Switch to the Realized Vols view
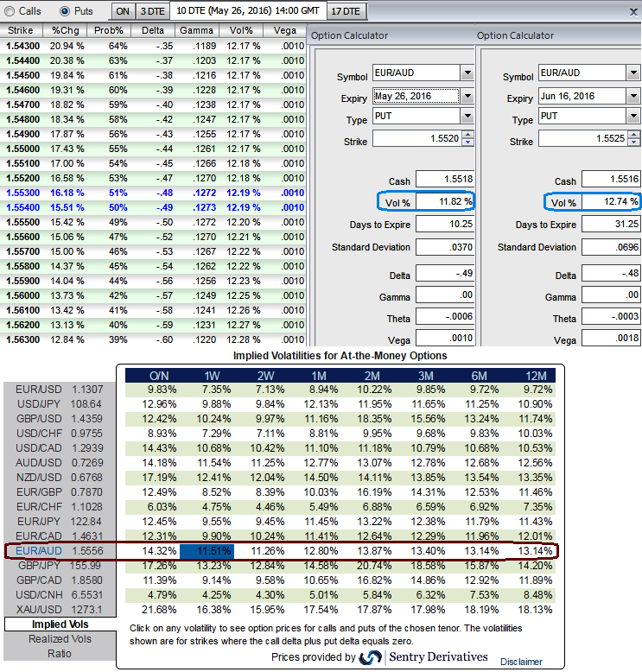Image resolution: width=642 pixels, height=672 pixels. [x=60, y=638]
